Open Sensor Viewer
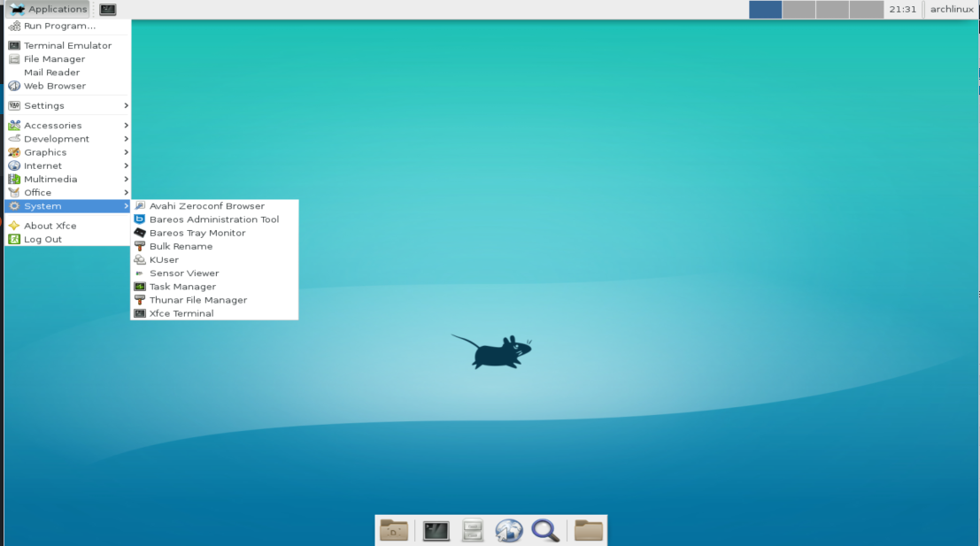980x546 pixels. point(214,273)
